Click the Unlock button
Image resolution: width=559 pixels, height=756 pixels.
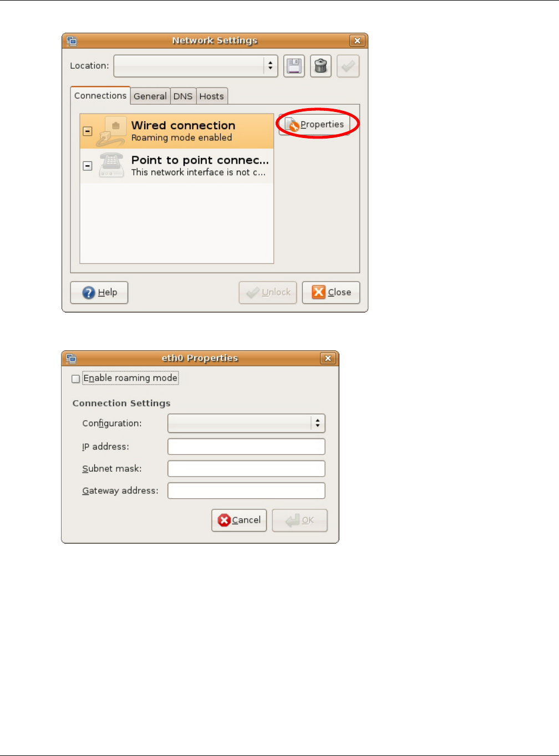[268, 293]
